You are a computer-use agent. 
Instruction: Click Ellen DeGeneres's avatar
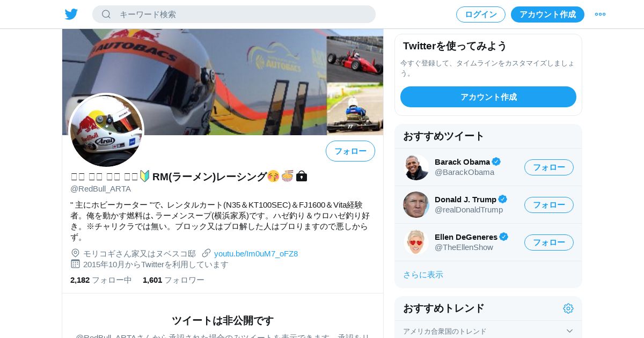click(416, 243)
